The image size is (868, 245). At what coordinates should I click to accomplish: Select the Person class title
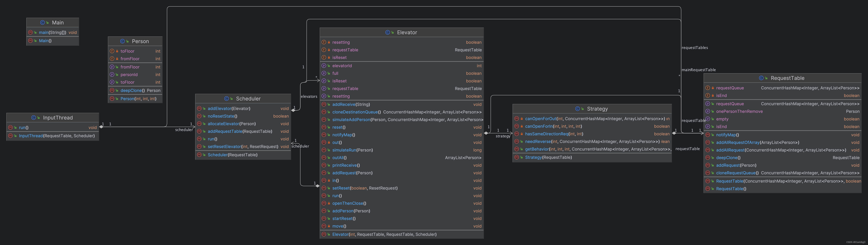[140, 41]
